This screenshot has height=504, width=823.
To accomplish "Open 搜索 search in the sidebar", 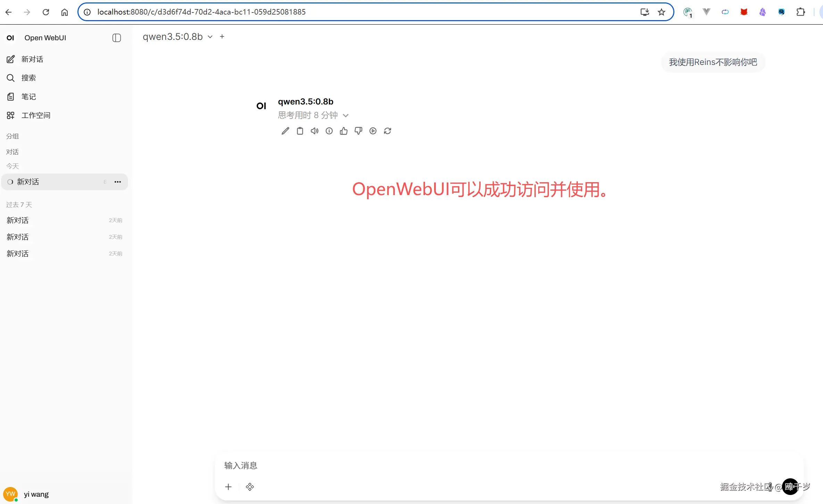I will pyautogui.click(x=29, y=78).
